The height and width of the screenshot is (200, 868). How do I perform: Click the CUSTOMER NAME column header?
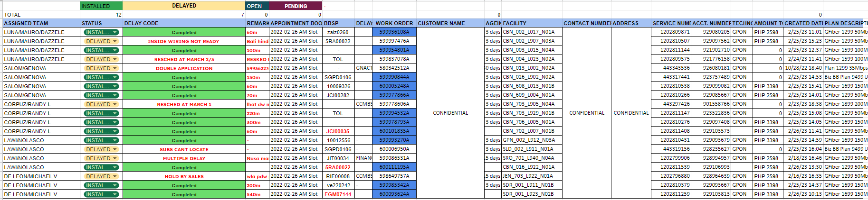click(450, 23)
